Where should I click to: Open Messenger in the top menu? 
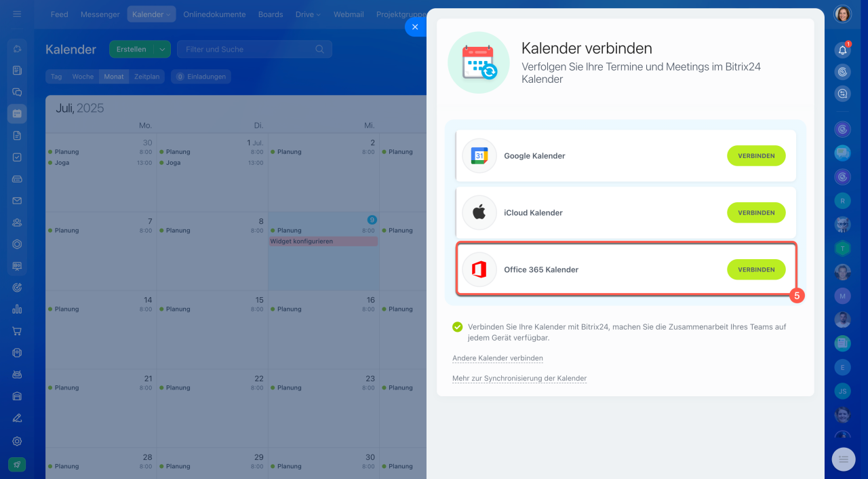point(100,14)
